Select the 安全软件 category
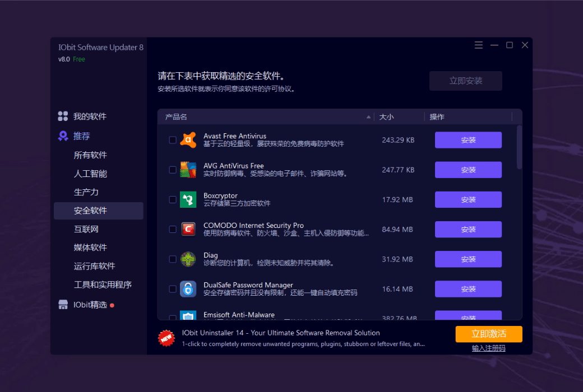This screenshot has width=583, height=392. (99, 211)
